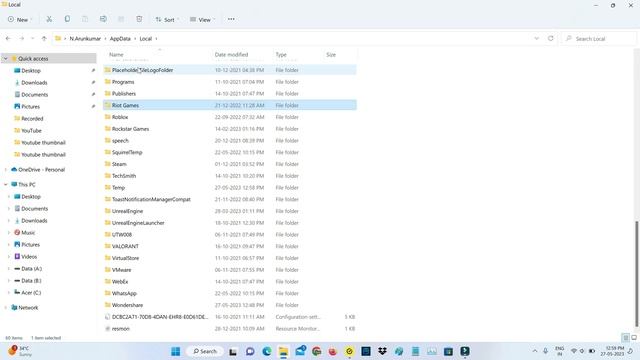Image resolution: width=640 pixels, height=360 pixels.
Task: Click Local in the address breadcrumb
Action: pos(146,38)
